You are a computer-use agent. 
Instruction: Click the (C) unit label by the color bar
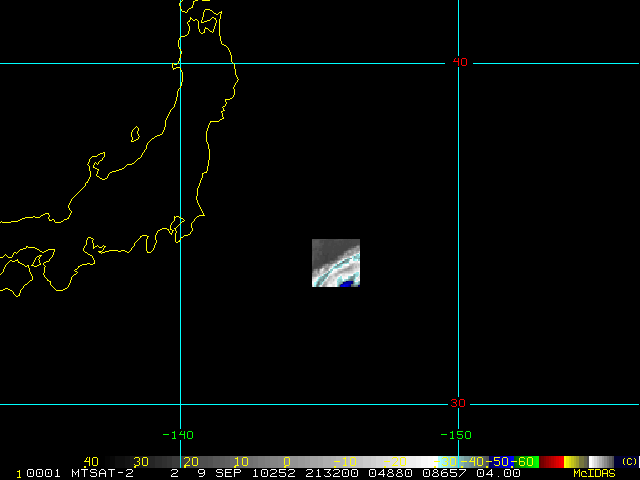628,461
